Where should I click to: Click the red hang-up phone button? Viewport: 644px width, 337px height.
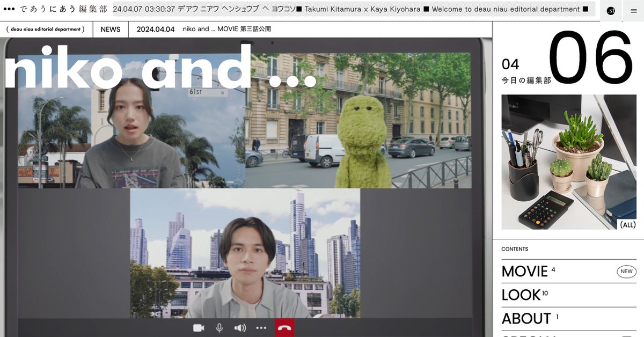pos(284,327)
